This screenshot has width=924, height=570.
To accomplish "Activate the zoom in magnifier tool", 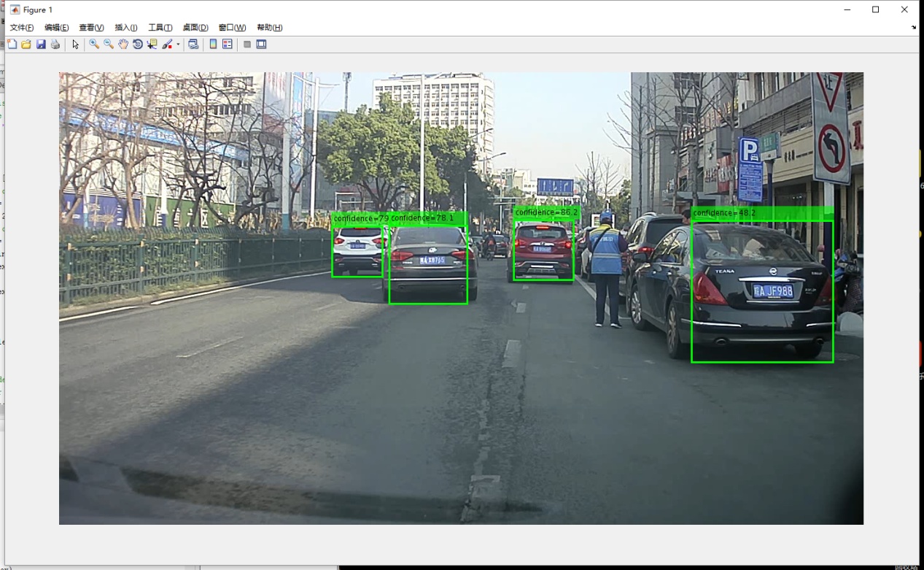I will (94, 45).
